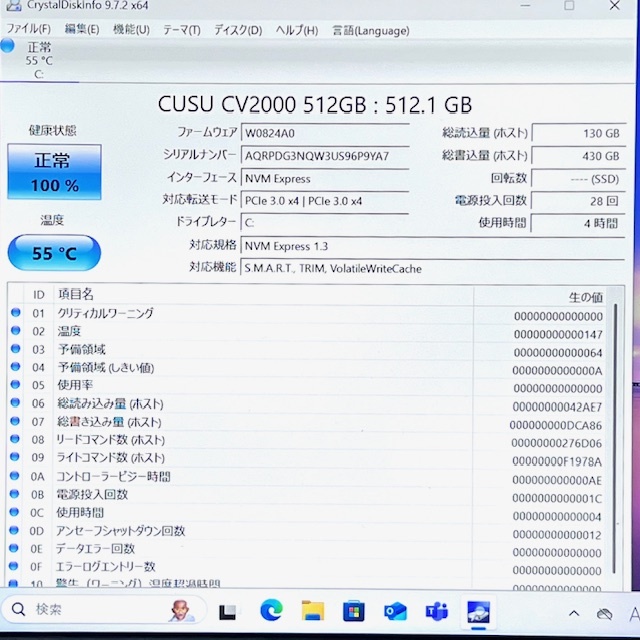Viewport: 640px width, 640px height.
Task: Click the ID column header
Action: point(39,294)
